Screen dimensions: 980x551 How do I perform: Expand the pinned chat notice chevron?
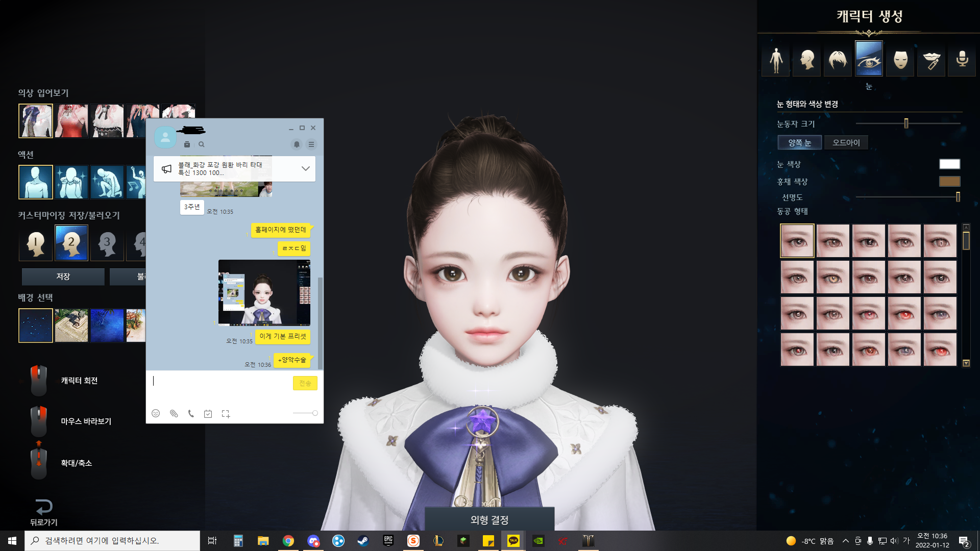[x=305, y=168]
